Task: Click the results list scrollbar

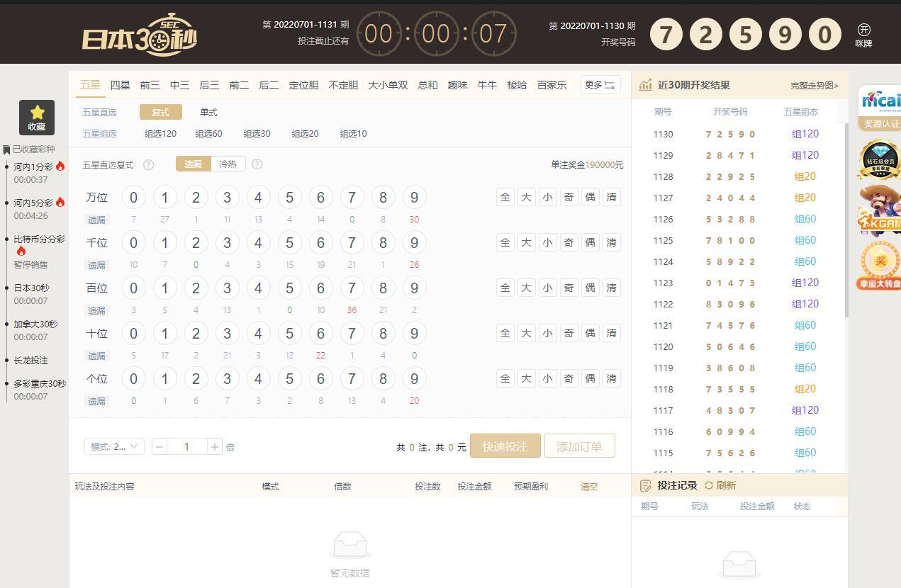Action: point(846,220)
